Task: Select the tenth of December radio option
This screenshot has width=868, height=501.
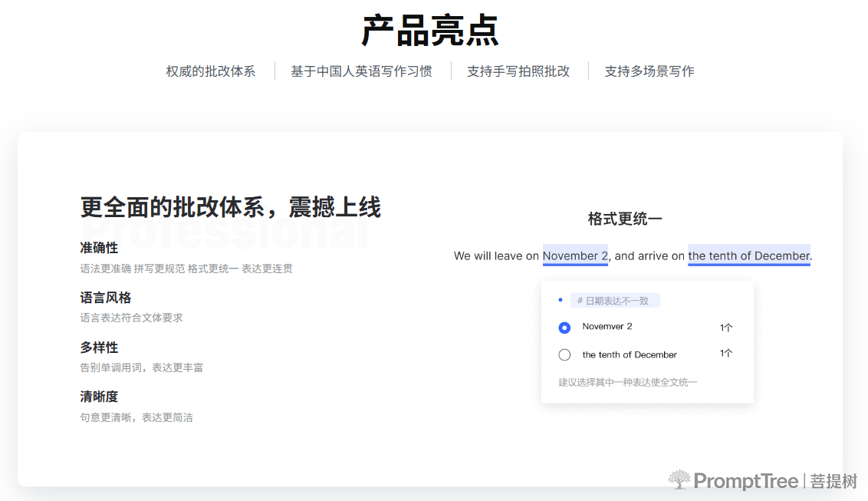Action: [x=564, y=355]
